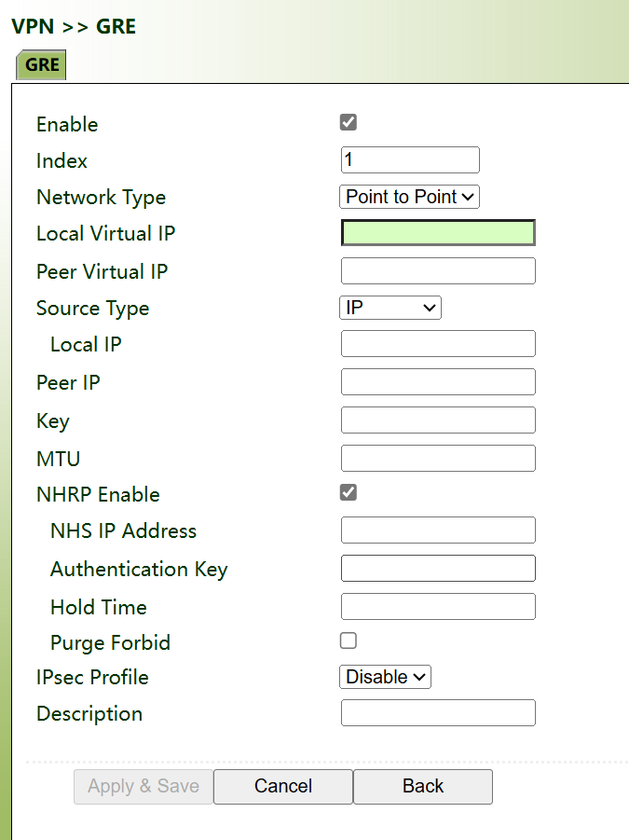Focus the Key input box
This screenshot has height=840, width=629.
pos(438,420)
